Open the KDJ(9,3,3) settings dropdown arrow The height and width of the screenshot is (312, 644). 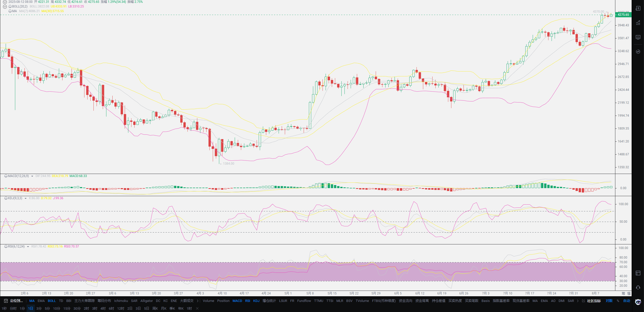tap(26, 198)
